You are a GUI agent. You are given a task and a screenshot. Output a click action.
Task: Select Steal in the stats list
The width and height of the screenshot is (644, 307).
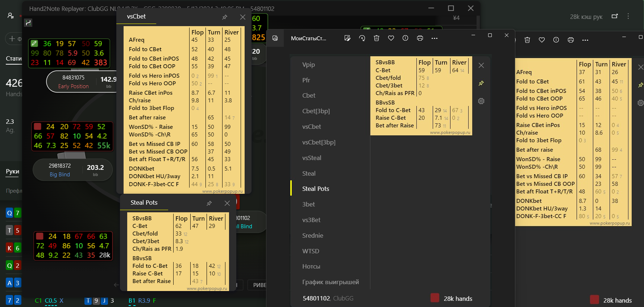[309, 173]
